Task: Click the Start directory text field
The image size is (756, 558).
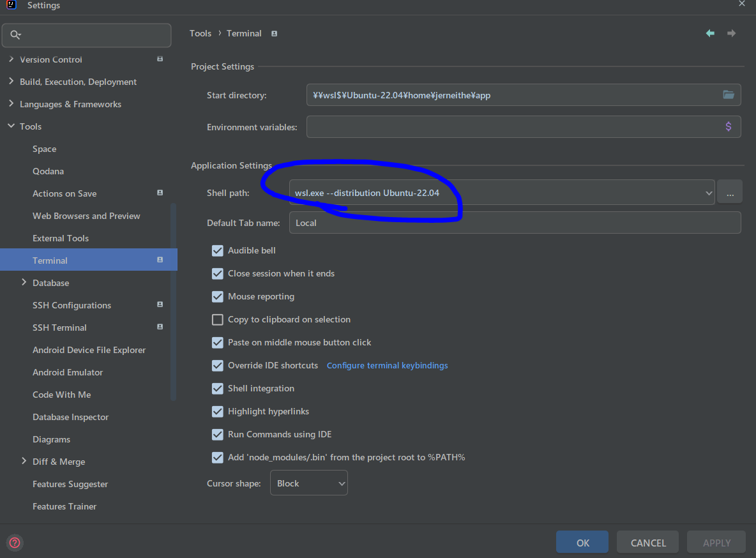Action: pyautogui.click(x=524, y=95)
